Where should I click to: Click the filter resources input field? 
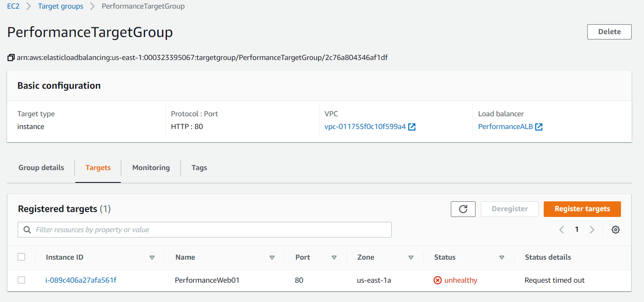coord(164,229)
